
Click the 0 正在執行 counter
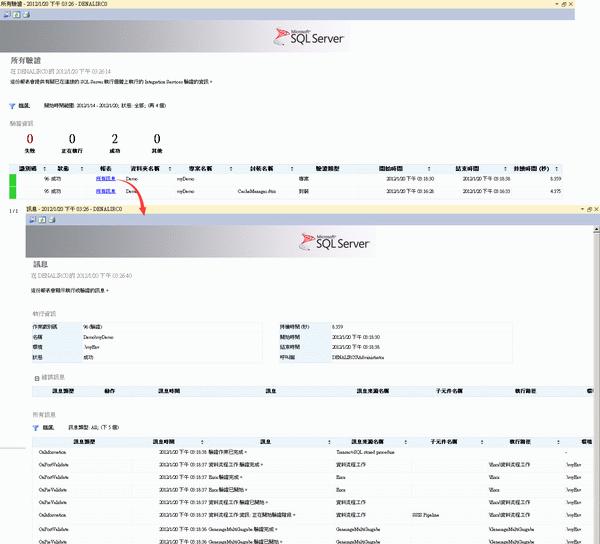pyautogui.click(x=72, y=138)
